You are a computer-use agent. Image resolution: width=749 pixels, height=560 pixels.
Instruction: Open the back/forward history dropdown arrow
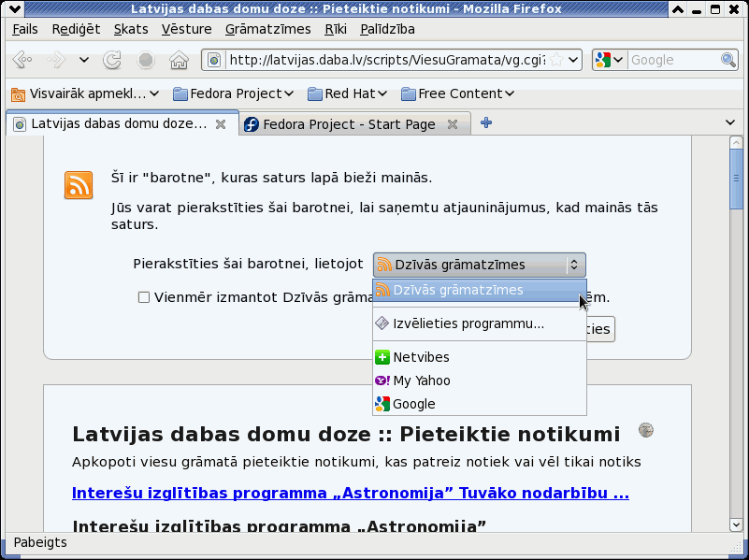point(84,60)
